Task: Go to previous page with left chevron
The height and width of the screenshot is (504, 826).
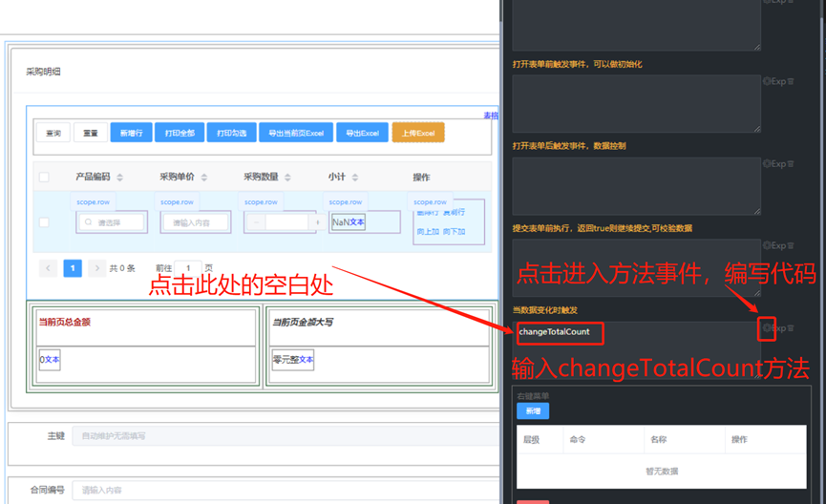Action: [x=48, y=268]
